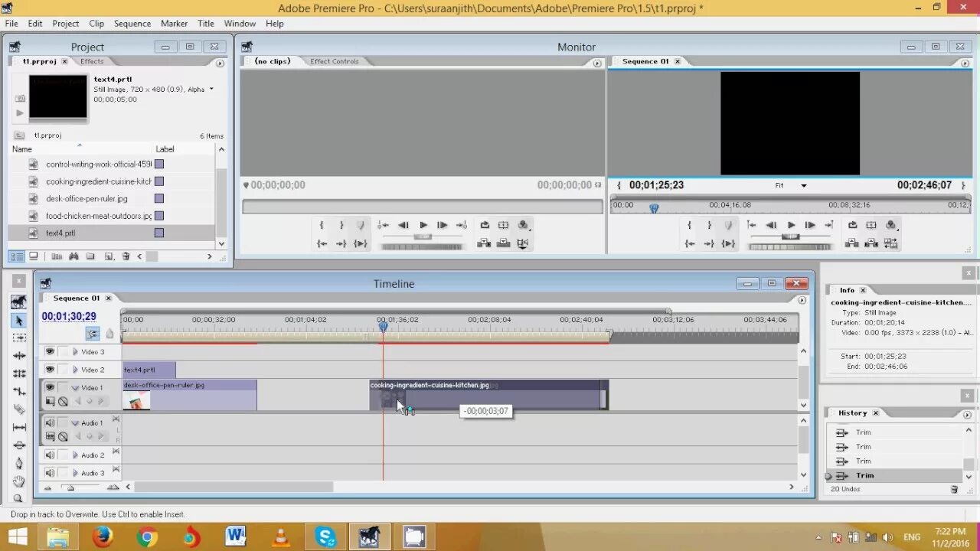Select the Slide tool
Viewport: 980px width, 551px height.
[19, 445]
